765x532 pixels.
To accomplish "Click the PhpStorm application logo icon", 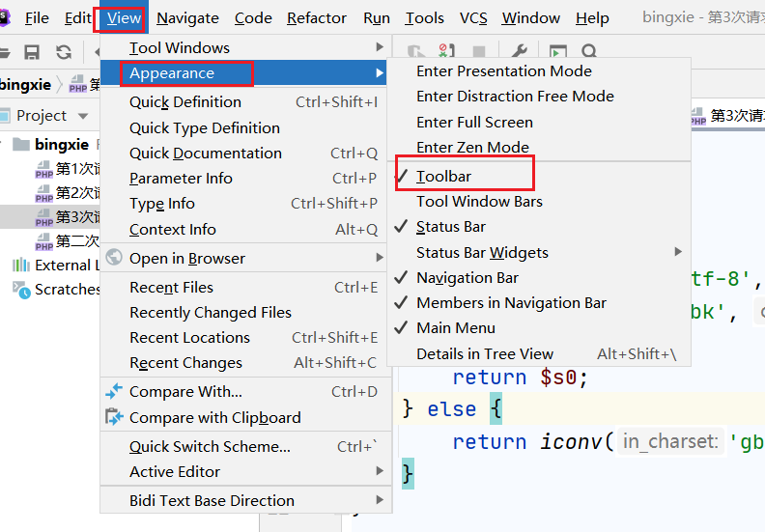I will 6,18.
